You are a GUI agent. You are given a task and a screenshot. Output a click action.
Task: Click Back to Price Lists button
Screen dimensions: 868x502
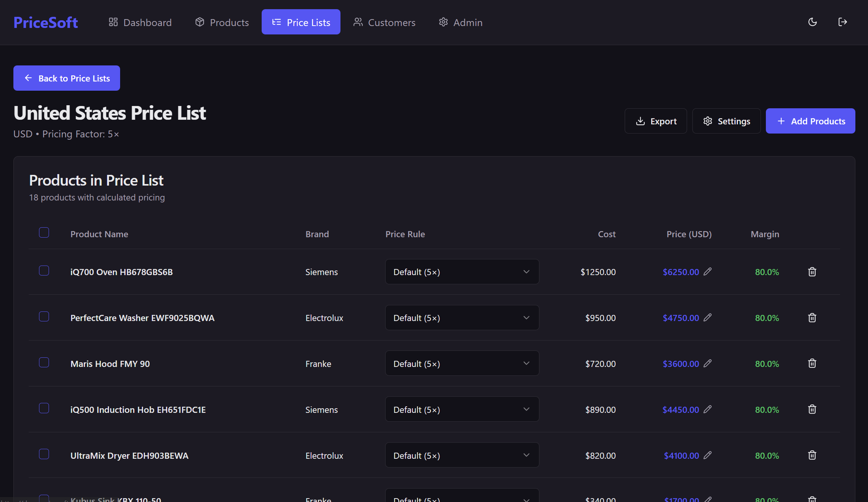tap(67, 78)
